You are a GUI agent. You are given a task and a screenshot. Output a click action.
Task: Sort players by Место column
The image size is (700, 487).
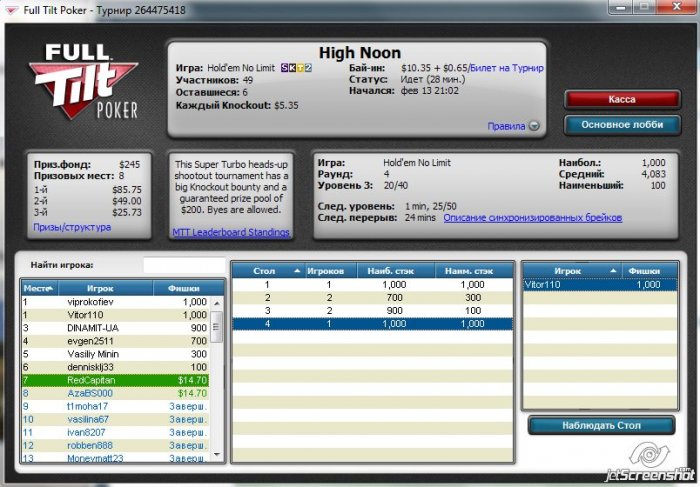click(39, 288)
